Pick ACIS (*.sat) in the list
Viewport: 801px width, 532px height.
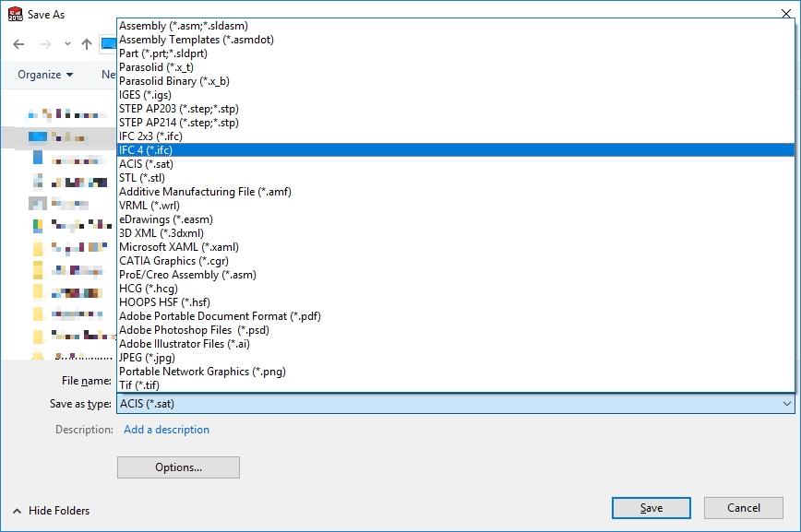click(x=456, y=164)
